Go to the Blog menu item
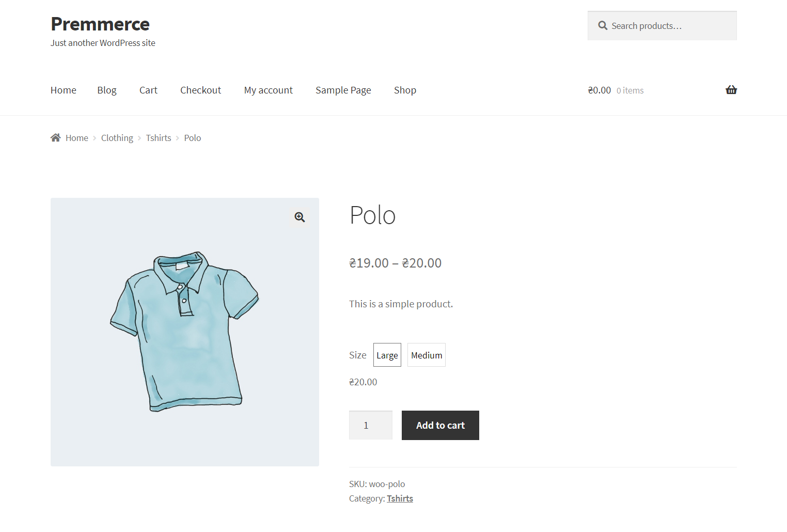787x532 pixels. pos(107,90)
